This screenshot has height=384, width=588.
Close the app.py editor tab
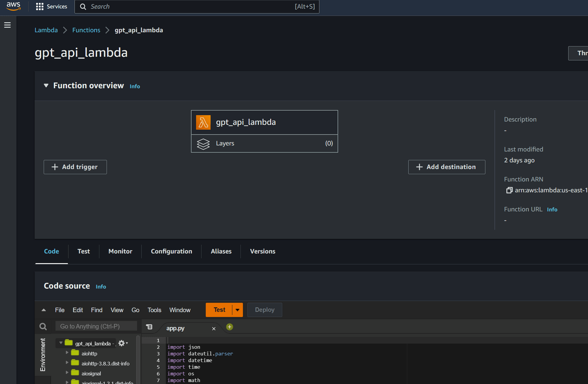point(214,328)
